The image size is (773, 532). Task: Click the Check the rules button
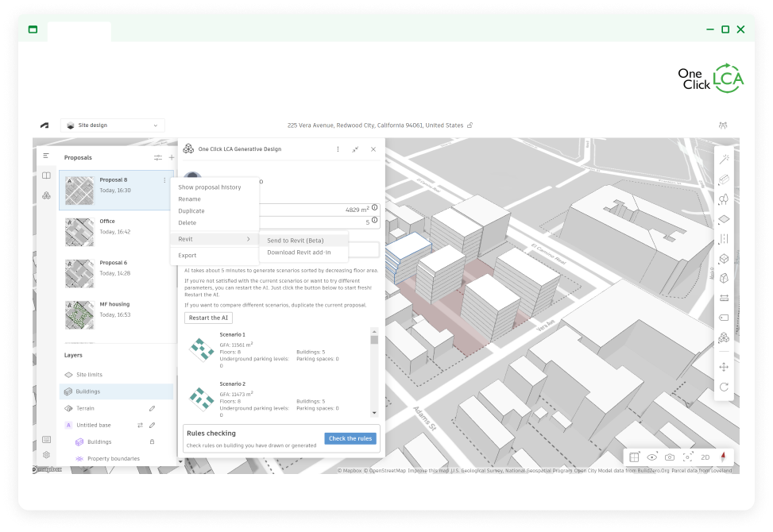click(x=350, y=438)
